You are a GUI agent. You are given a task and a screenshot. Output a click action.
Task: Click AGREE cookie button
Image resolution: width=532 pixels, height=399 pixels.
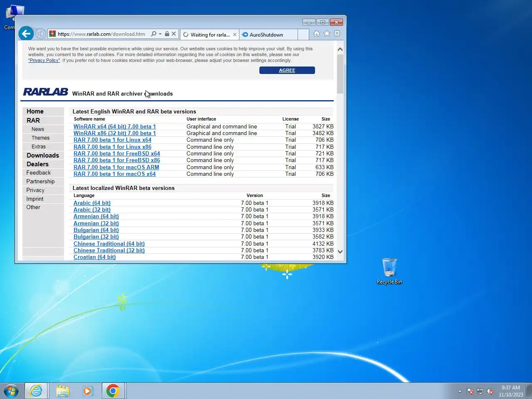287,70
